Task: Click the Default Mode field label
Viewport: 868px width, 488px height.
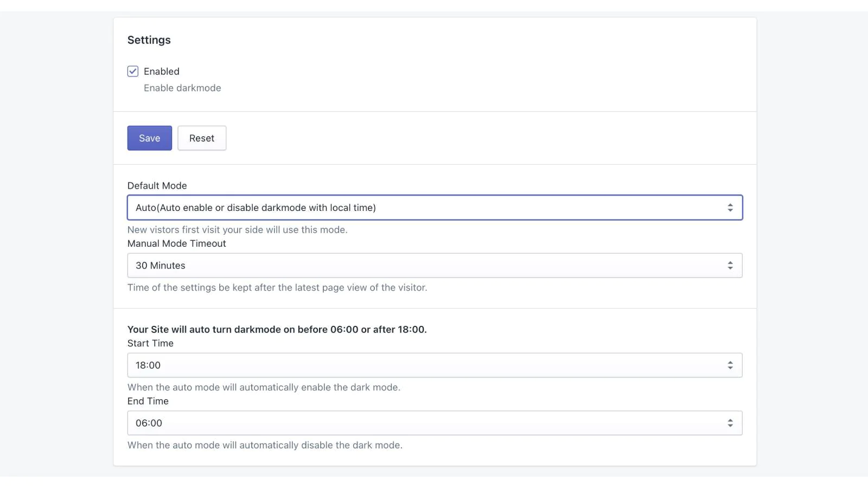Action: 157,185
